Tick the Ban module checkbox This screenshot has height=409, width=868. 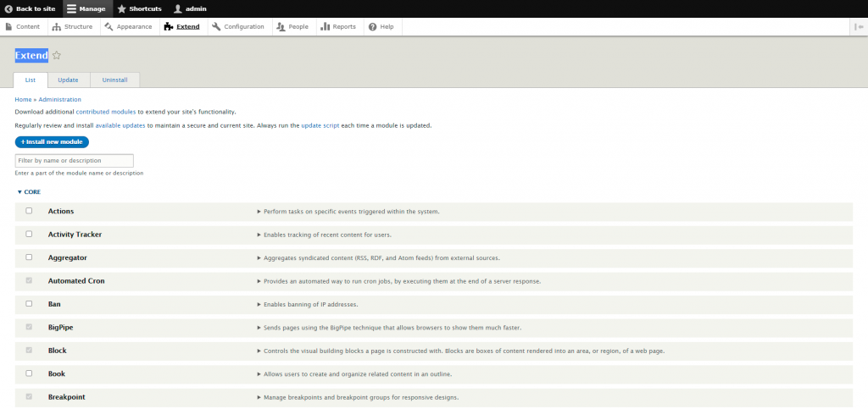pos(29,303)
